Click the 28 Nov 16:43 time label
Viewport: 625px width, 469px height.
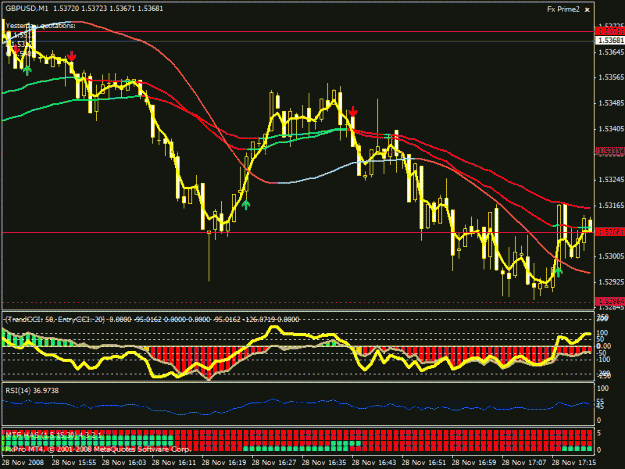(374, 463)
